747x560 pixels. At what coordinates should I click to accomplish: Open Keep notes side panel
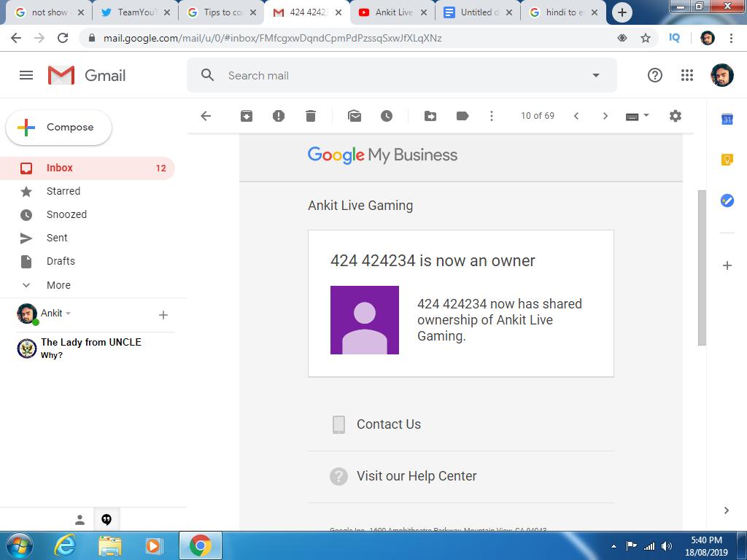pyautogui.click(x=727, y=160)
